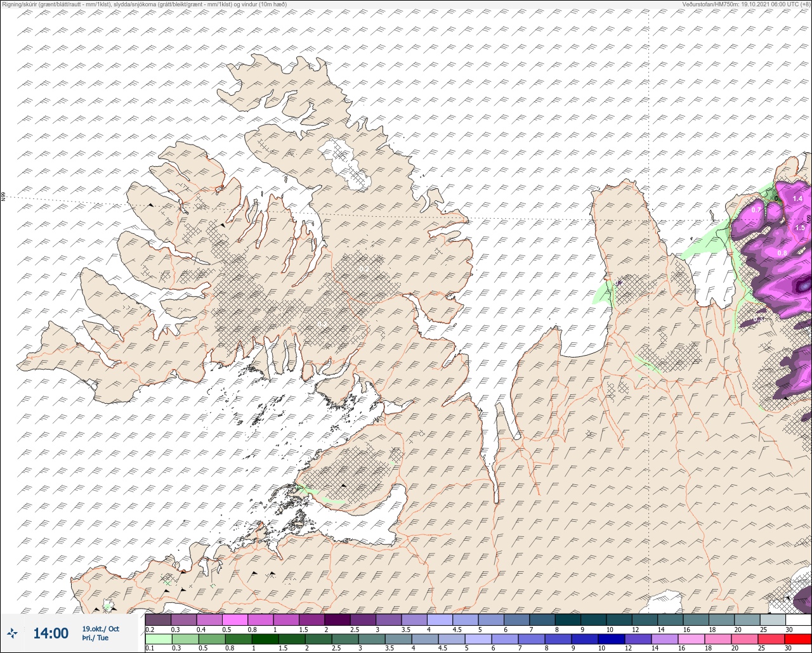Click the N99 label at the left edge
812x653 pixels.
click(x=3, y=197)
